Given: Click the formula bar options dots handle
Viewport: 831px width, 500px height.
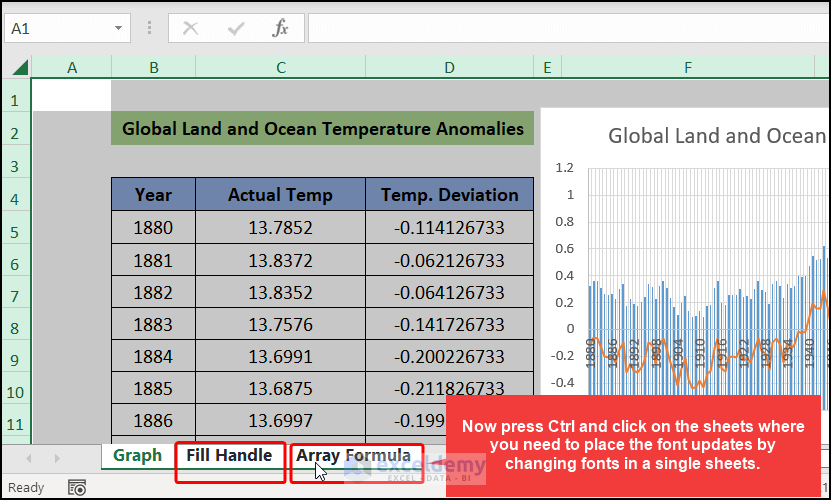Looking at the screenshot, I should pyautogui.click(x=149, y=28).
